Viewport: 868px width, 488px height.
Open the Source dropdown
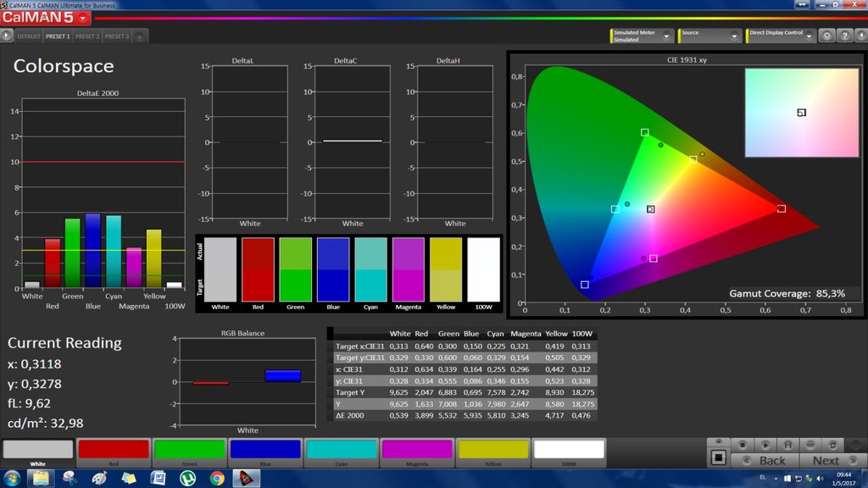click(709, 36)
